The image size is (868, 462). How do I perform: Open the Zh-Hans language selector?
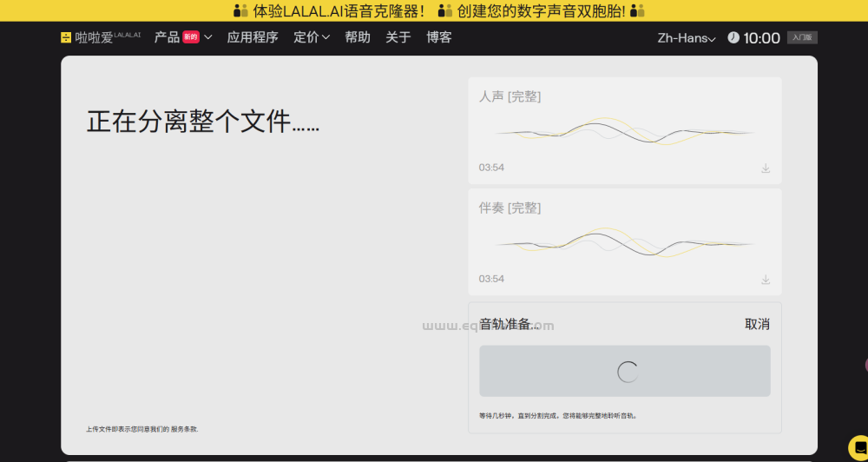click(x=687, y=37)
